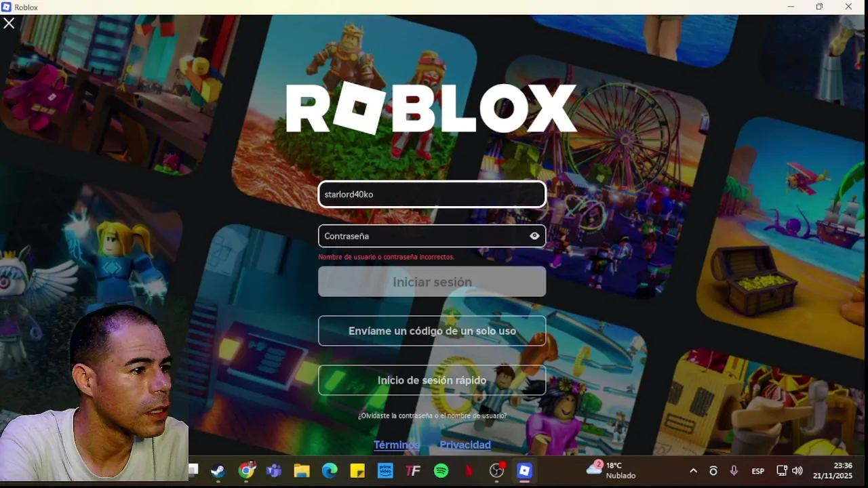Open Prime Video from the taskbar
The image size is (868, 488).
tap(385, 470)
